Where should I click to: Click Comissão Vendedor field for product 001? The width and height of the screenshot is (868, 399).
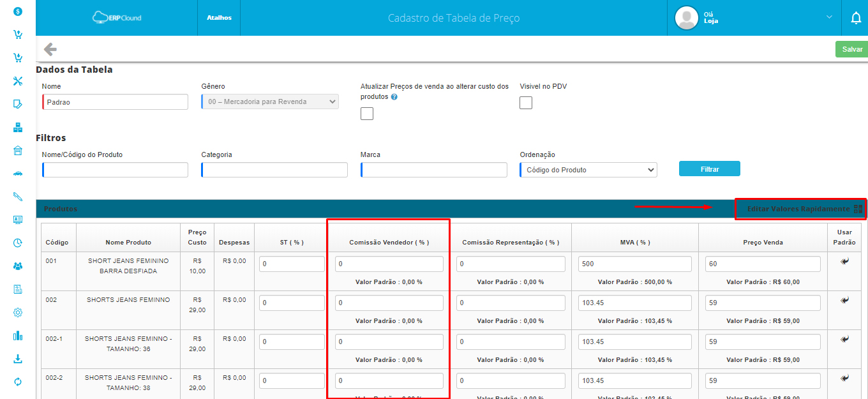pyautogui.click(x=389, y=264)
